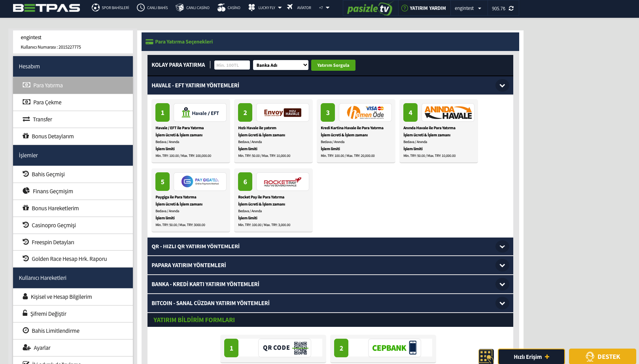Image resolution: width=639 pixels, height=364 pixels.
Task: Click the BETPAS logo
Action: tap(47, 8)
